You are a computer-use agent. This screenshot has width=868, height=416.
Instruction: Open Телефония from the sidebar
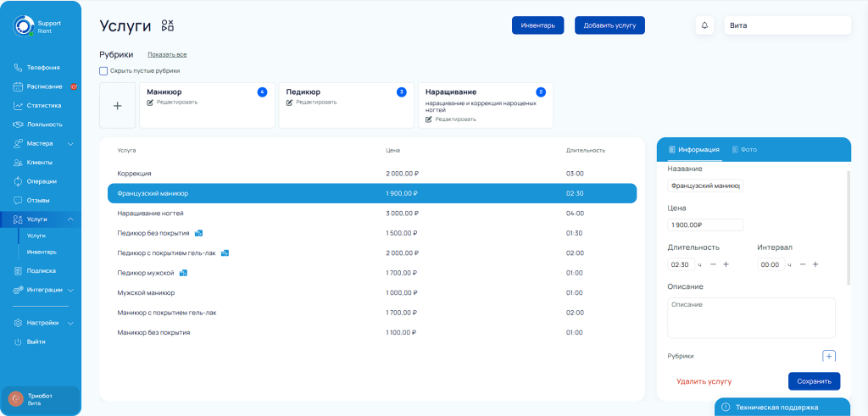pos(42,67)
